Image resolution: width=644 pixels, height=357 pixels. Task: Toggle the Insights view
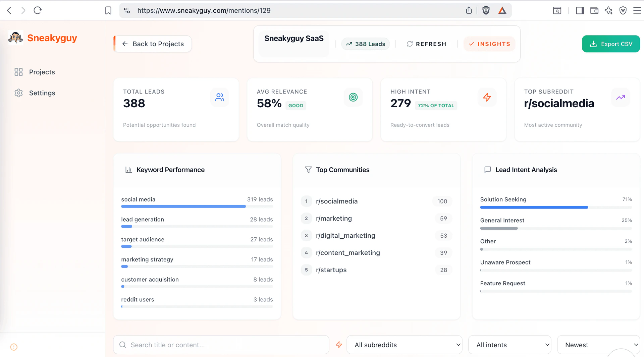489,44
